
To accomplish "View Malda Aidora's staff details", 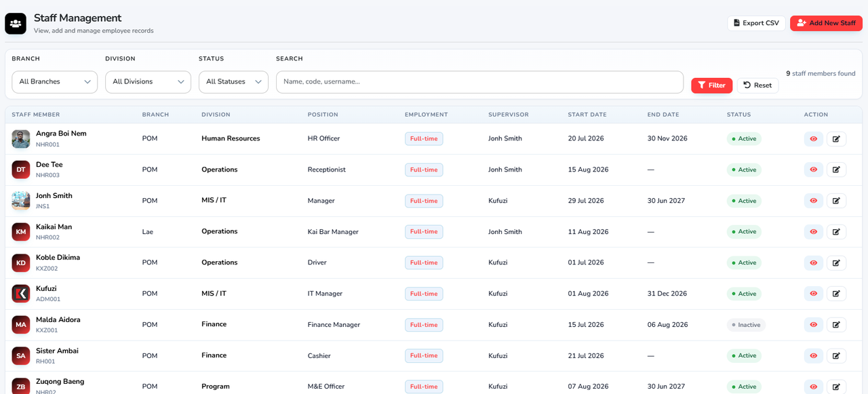I will (x=813, y=325).
